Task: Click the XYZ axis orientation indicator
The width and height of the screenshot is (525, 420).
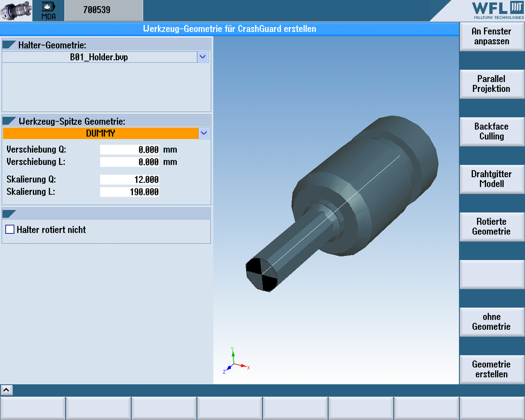Action: (x=235, y=361)
